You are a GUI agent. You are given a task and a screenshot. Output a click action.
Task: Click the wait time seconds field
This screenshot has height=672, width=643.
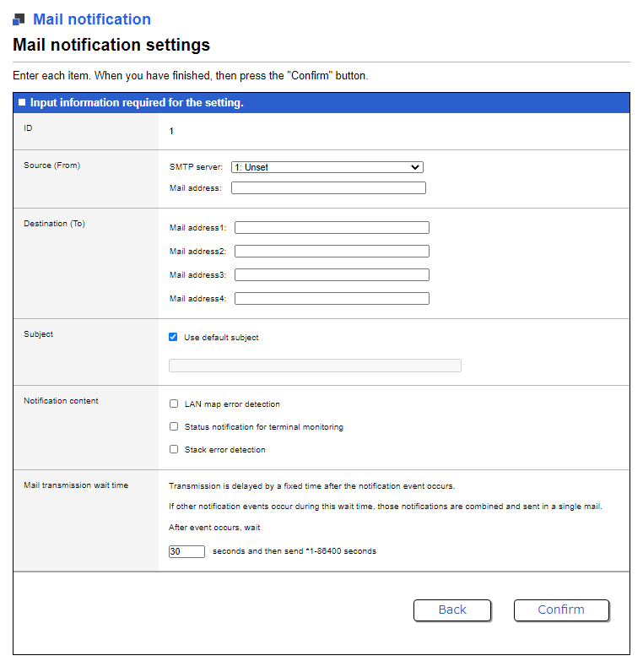click(x=186, y=551)
